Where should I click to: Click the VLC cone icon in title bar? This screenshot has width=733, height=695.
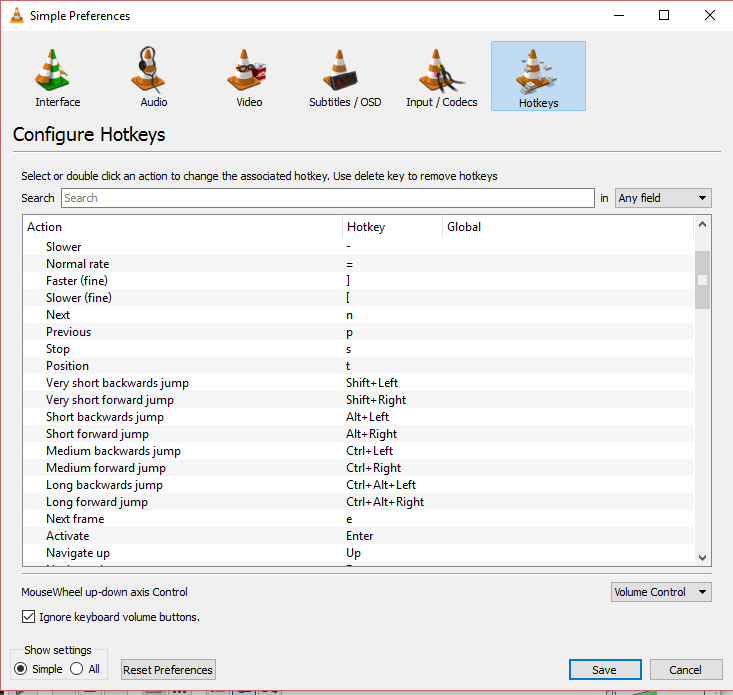click(17, 15)
